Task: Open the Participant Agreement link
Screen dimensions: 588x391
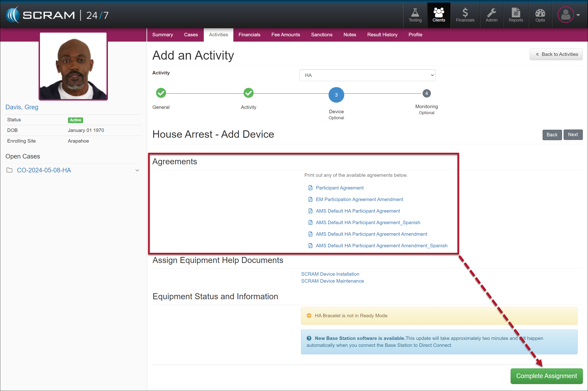Action: click(339, 188)
